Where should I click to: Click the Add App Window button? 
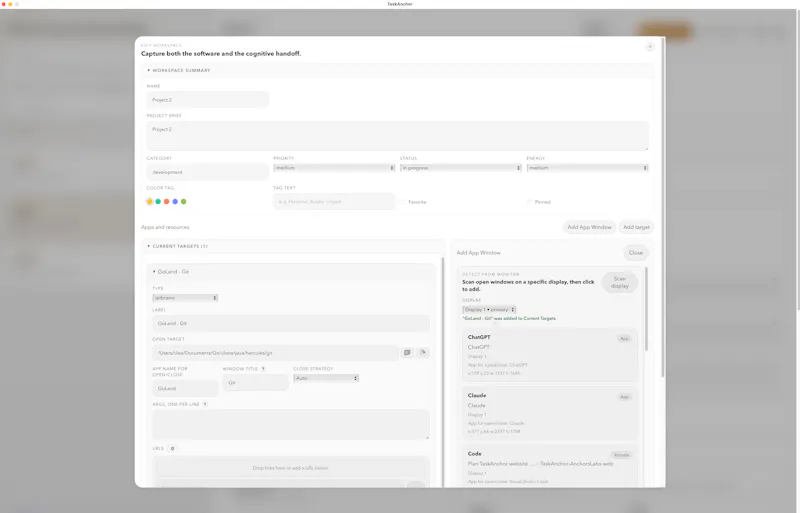pos(589,227)
